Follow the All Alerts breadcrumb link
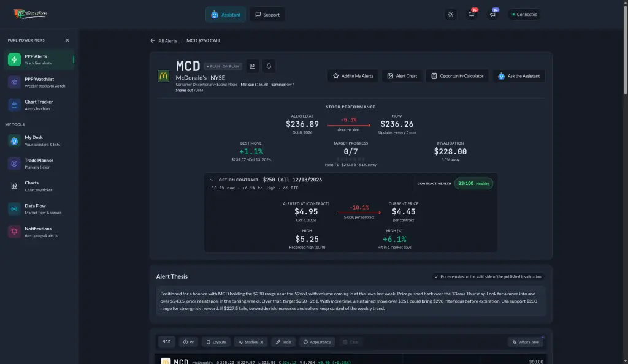 [x=167, y=41]
